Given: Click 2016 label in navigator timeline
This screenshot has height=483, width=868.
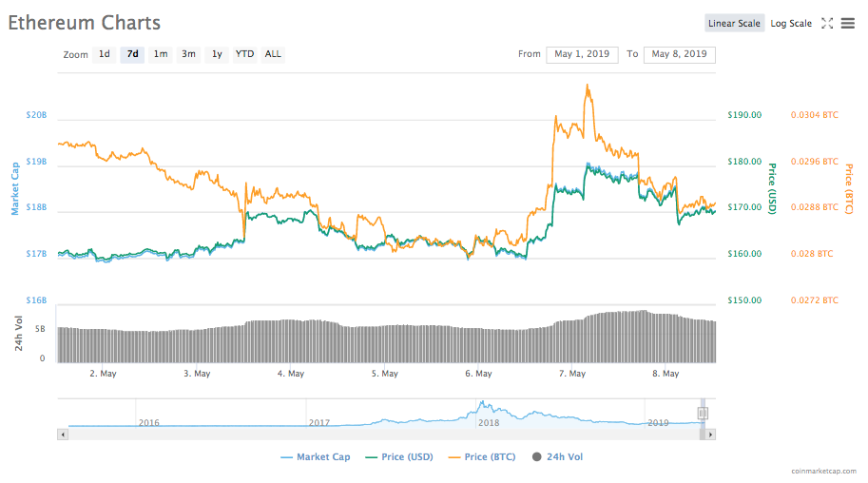Looking at the screenshot, I should (149, 422).
